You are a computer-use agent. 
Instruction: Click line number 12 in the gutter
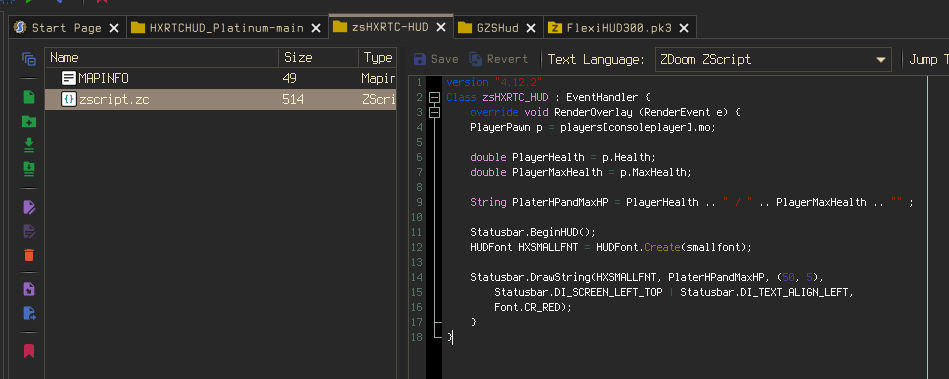click(416, 247)
